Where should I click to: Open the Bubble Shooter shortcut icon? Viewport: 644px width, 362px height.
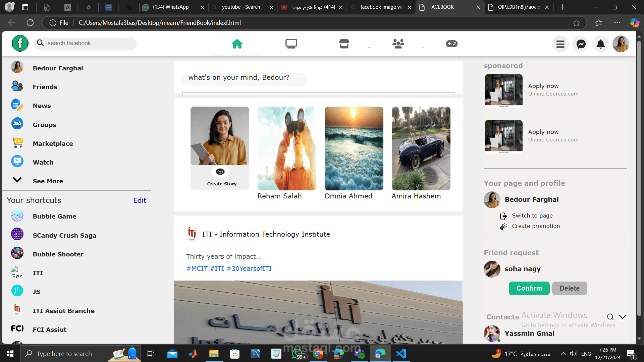pos(17,253)
